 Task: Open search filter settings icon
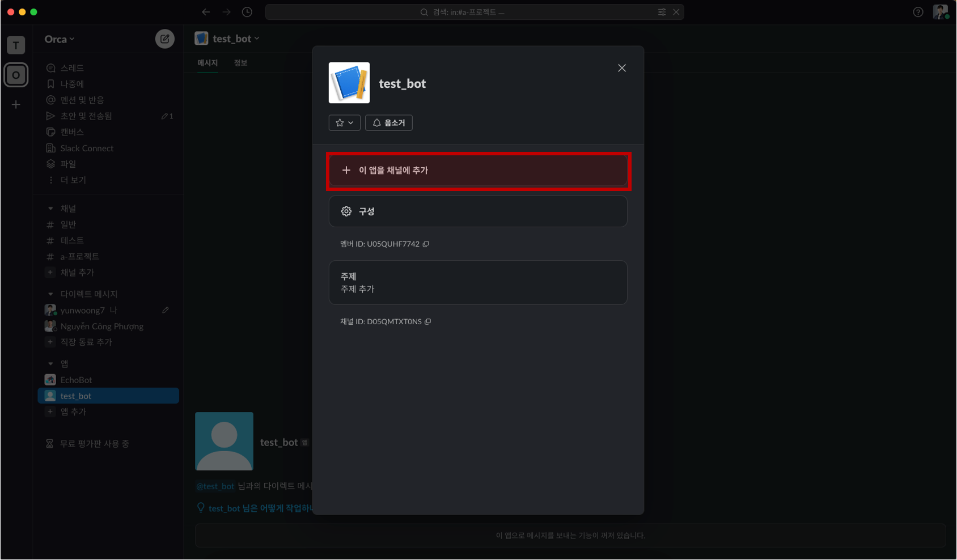(662, 12)
